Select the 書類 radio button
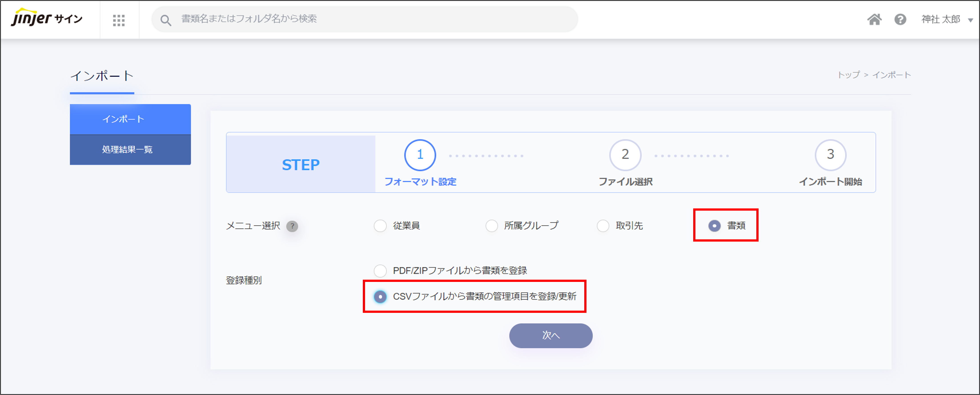 pyautogui.click(x=714, y=226)
